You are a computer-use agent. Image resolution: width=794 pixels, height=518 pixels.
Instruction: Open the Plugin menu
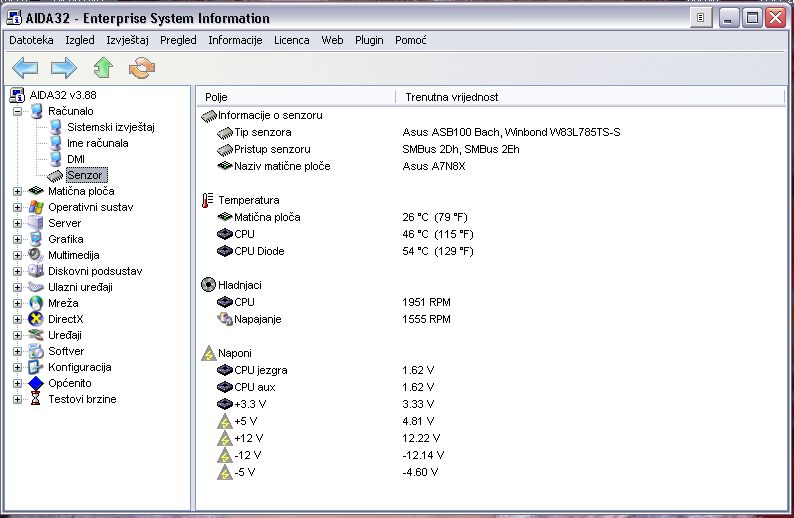369,40
